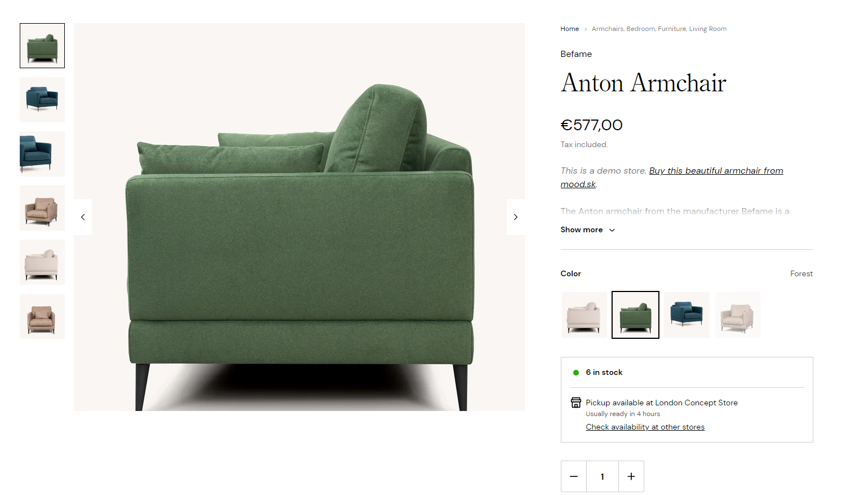This screenshot has width=868, height=495.
Task: Click the next image arrow
Action: click(x=515, y=217)
